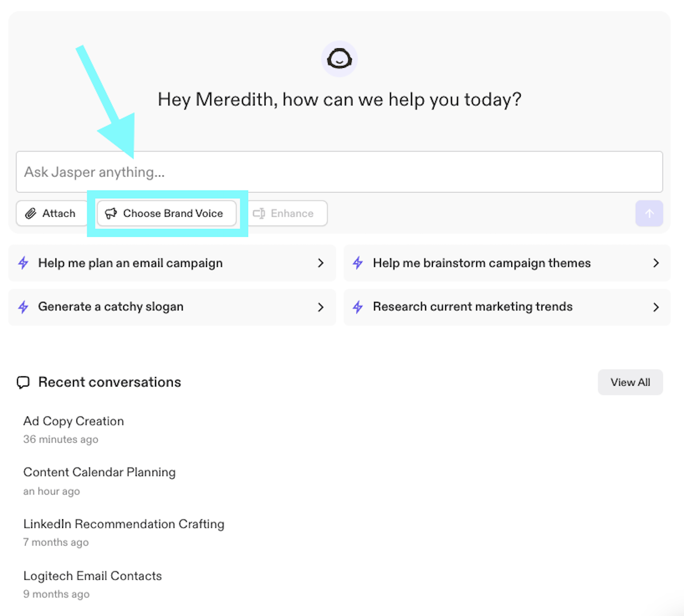Click the Recent conversations heading
Image resolution: width=684 pixels, height=616 pixels.
click(110, 382)
